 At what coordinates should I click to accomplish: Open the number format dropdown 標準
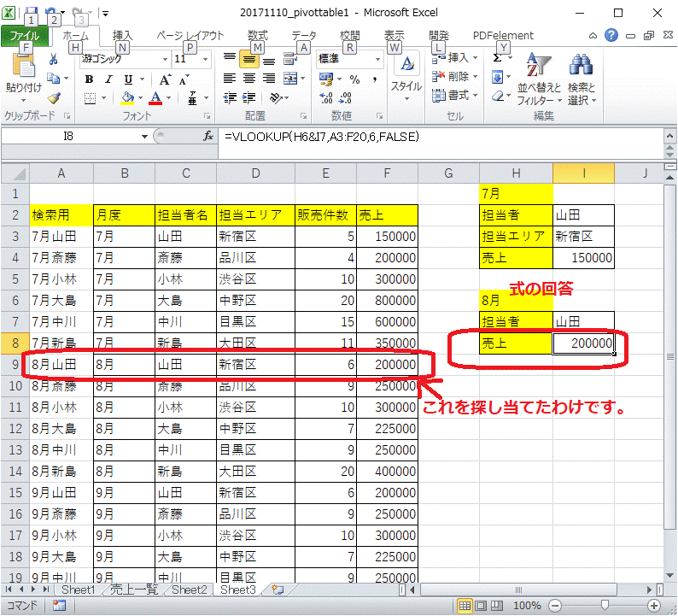point(377,59)
